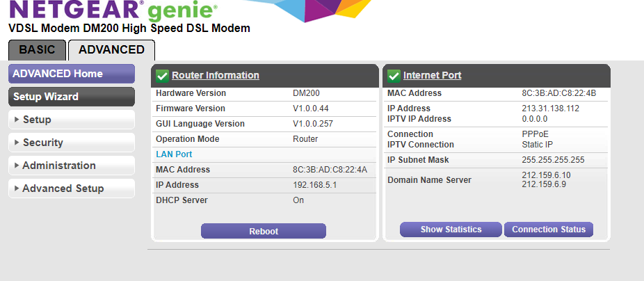Click the Internet IP address 213.31.138.112
This screenshot has height=281, width=644.
pyautogui.click(x=550, y=109)
